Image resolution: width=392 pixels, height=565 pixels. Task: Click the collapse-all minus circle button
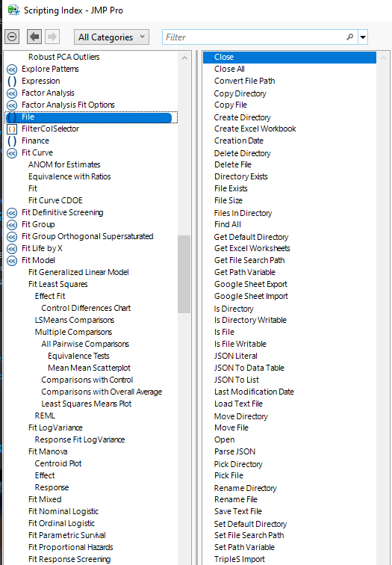pos(12,37)
